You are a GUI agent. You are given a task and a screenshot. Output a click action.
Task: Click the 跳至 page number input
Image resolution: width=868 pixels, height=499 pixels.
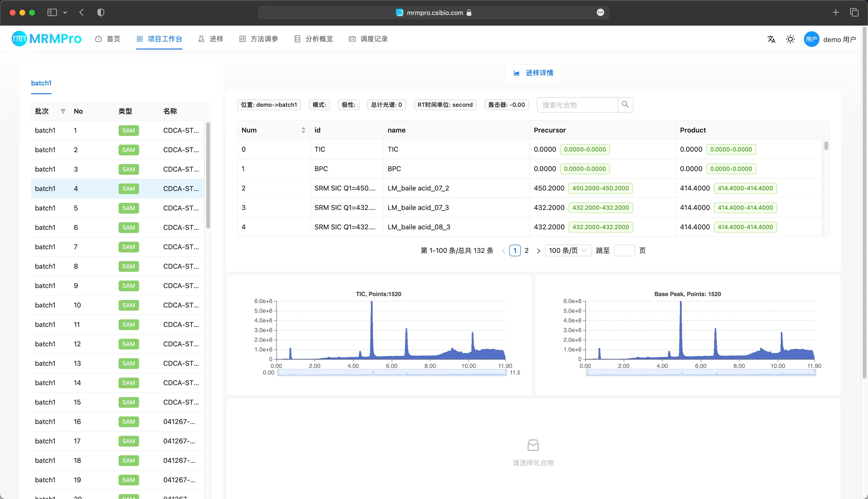click(624, 250)
